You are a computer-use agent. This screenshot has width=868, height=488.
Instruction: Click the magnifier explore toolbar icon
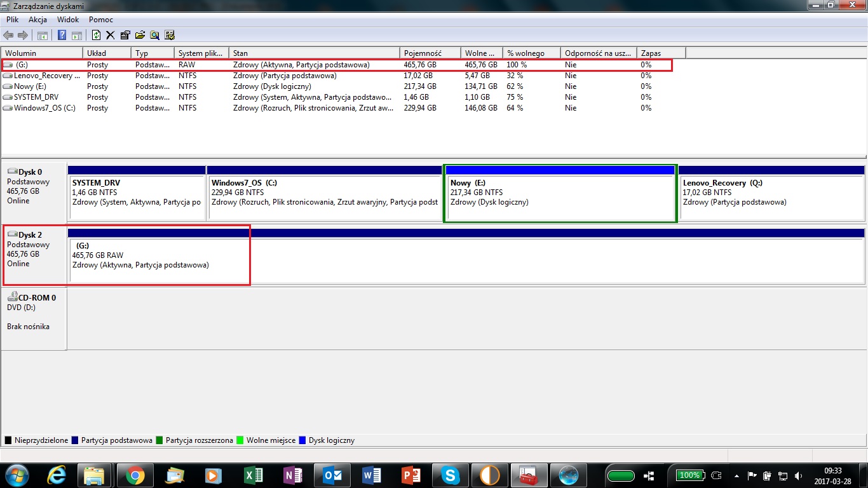click(x=154, y=35)
